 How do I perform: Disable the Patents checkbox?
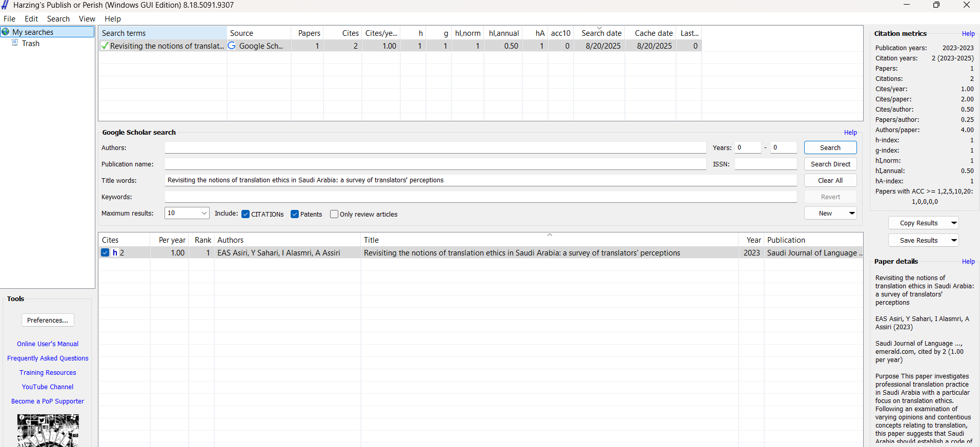295,214
